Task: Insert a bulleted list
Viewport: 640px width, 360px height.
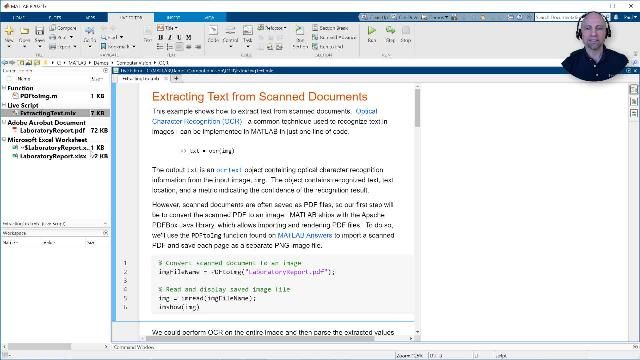Action: (x=160, y=47)
